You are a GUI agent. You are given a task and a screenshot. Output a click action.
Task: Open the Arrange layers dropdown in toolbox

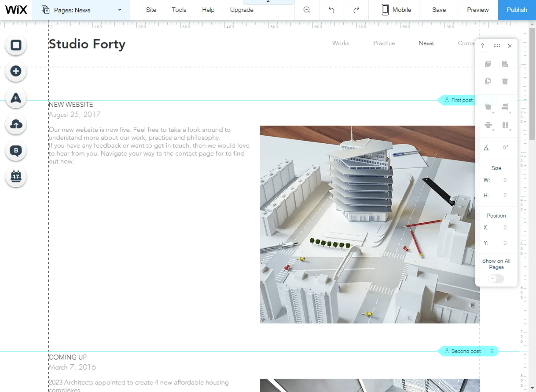[488, 107]
